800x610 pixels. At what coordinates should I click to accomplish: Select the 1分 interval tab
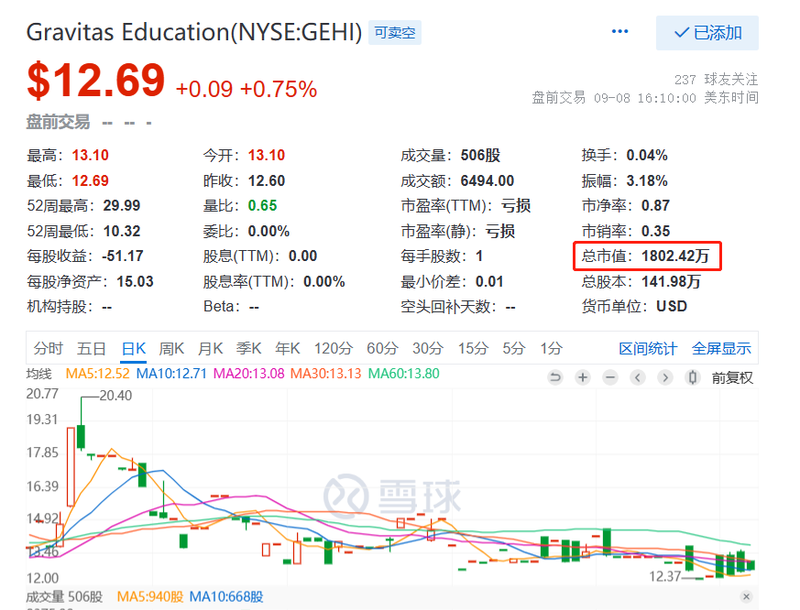pos(551,349)
